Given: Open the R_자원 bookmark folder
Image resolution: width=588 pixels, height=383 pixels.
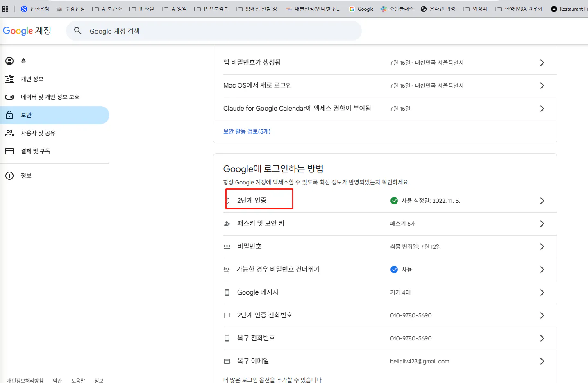Looking at the screenshot, I should [142, 9].
